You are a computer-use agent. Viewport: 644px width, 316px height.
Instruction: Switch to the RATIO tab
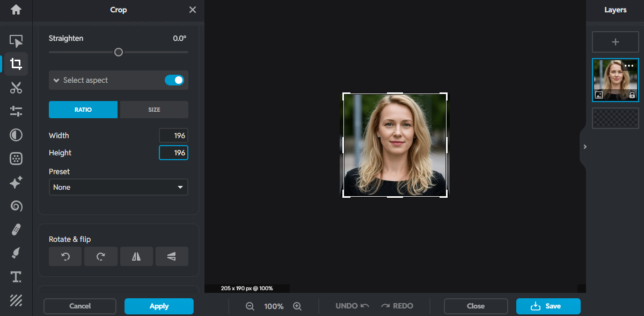(83, 110)
